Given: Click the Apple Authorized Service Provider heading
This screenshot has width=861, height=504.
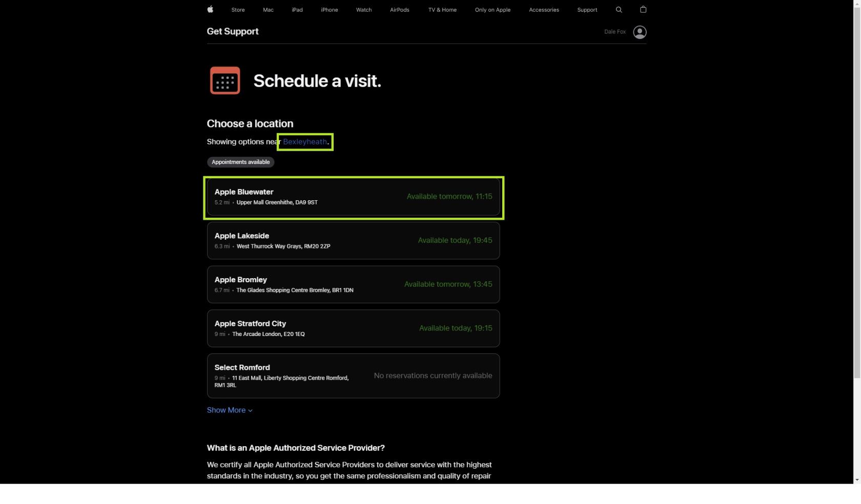Looking at the screenshot, I should (296, 448).
